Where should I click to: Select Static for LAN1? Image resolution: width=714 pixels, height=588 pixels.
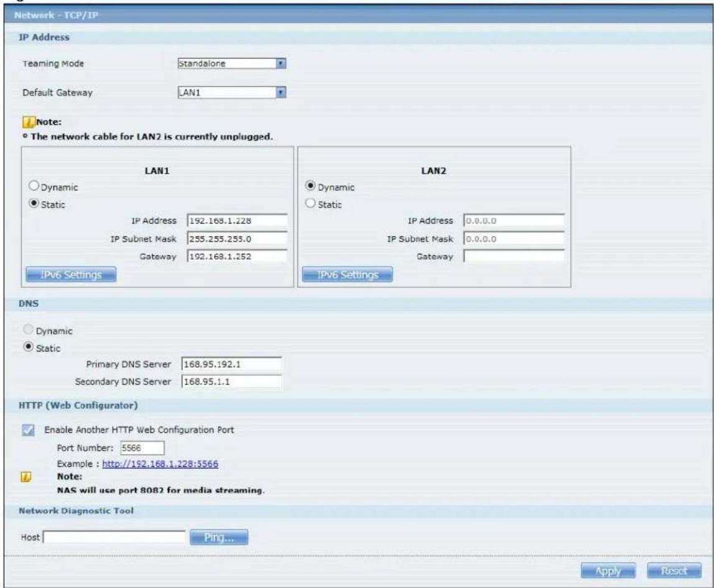click(x=34, y=203)
